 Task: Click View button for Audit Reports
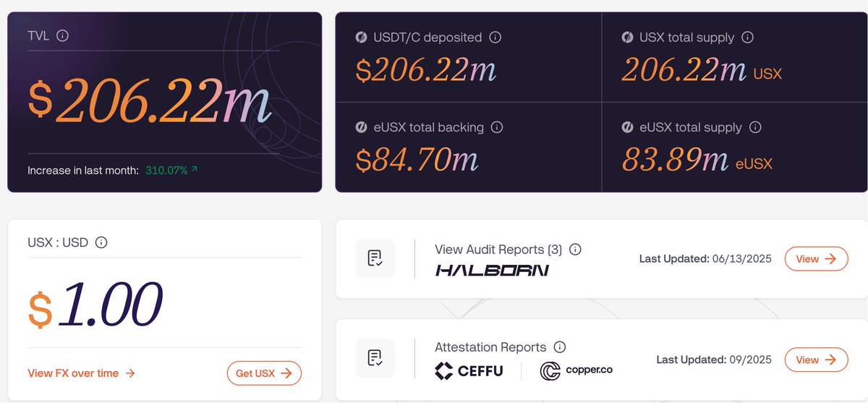tap(816, 259)
